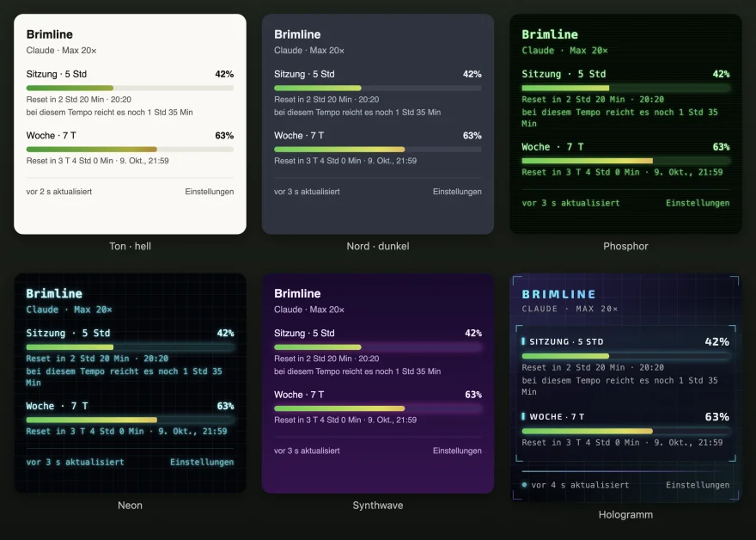This screenshot has height=540, width=756.
Task: Open Einstellungen in the Ton · hell card
Action: click(210, 192)
